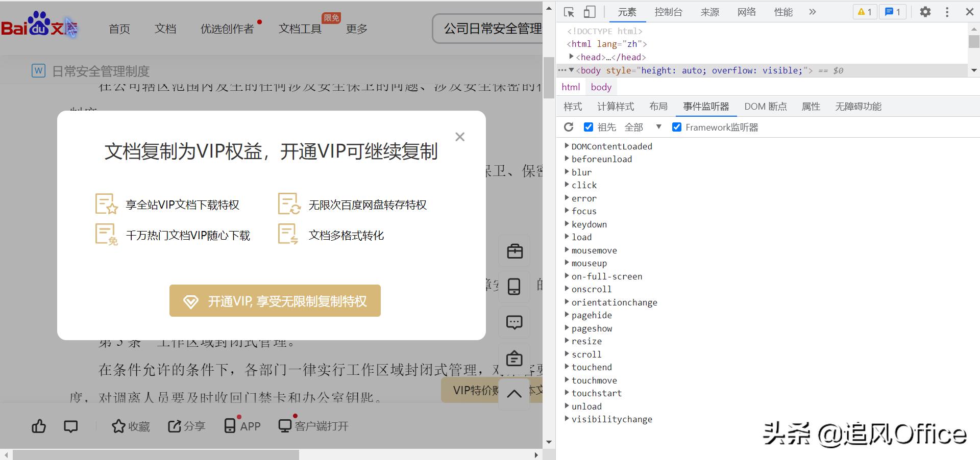Click the thumbs-up like icon
This screenshot has width=980, height=460.
coord(38,426)
